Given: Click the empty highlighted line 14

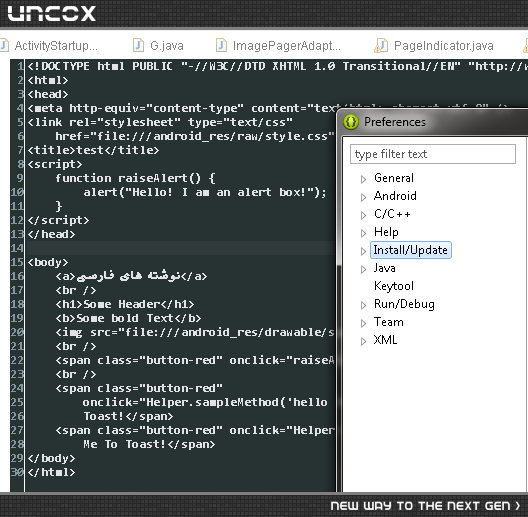Looking at the screenshot, I should point(180,248).
